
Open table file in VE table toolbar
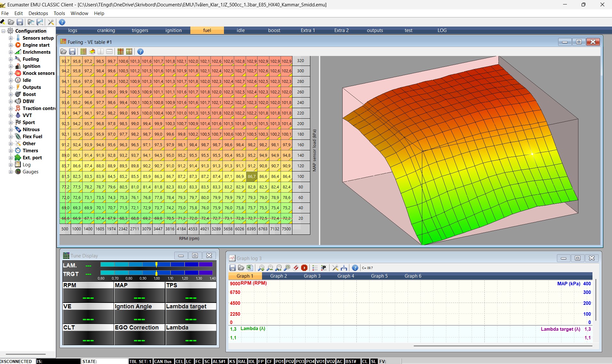63,51
